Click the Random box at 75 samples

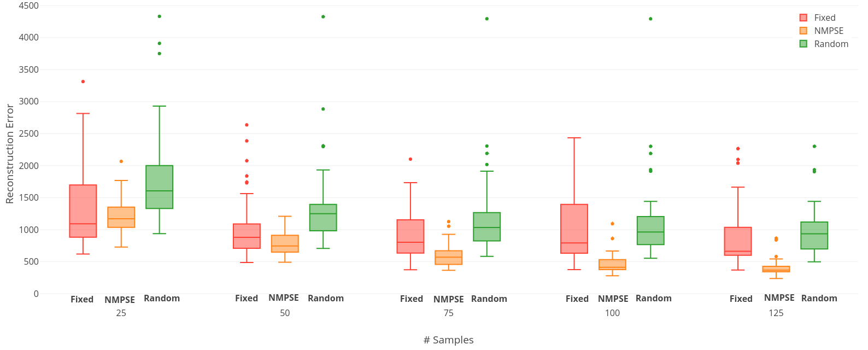pyautogui.click(x=487, y=226)
